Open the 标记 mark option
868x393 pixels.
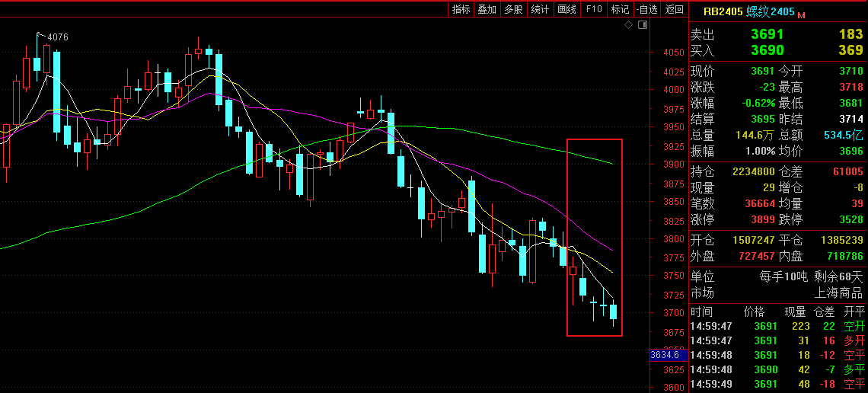[x=620, y=9]
